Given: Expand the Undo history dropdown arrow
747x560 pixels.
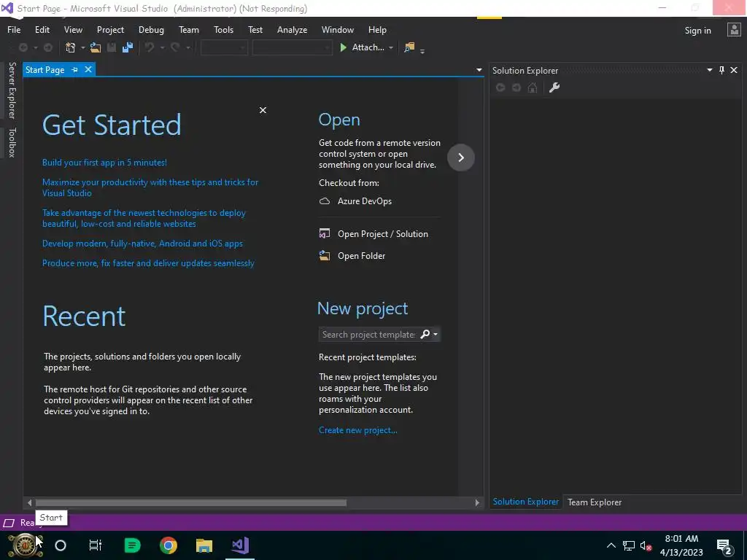Looking at the screenshot, I should 162,47.
